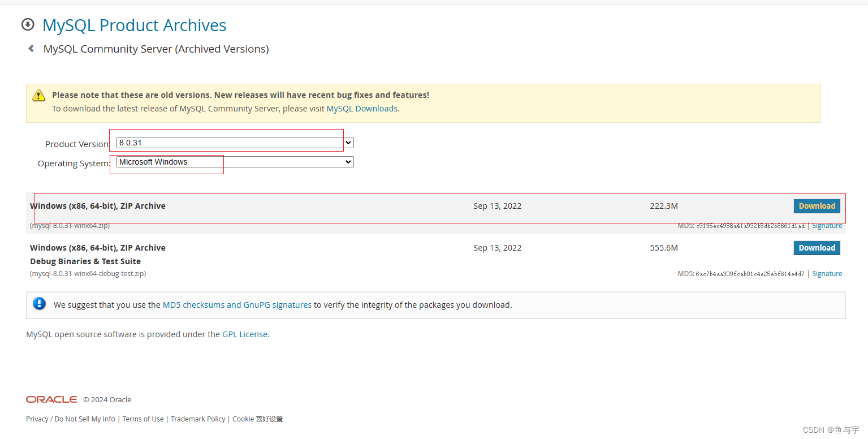Click the MySQL Community Server (Archived Versions) title

click(156, 49)
